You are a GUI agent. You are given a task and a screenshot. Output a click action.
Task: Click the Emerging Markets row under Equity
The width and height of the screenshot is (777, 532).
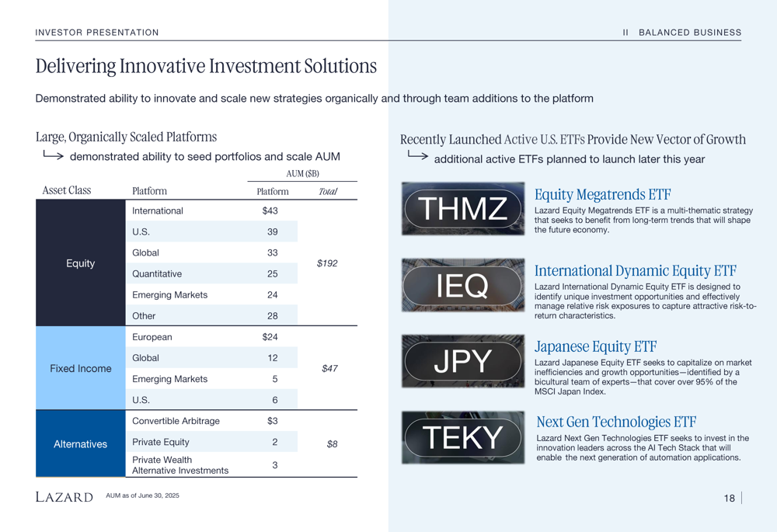pos(169,295)
